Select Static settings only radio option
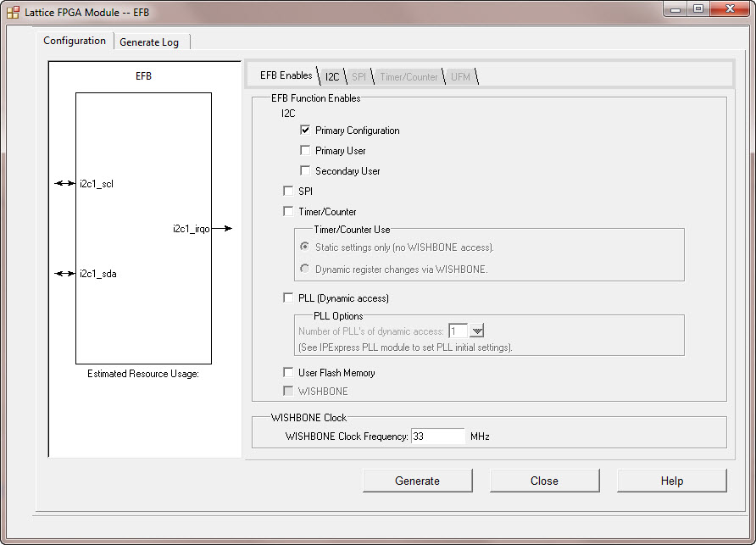 click(305, 247)
